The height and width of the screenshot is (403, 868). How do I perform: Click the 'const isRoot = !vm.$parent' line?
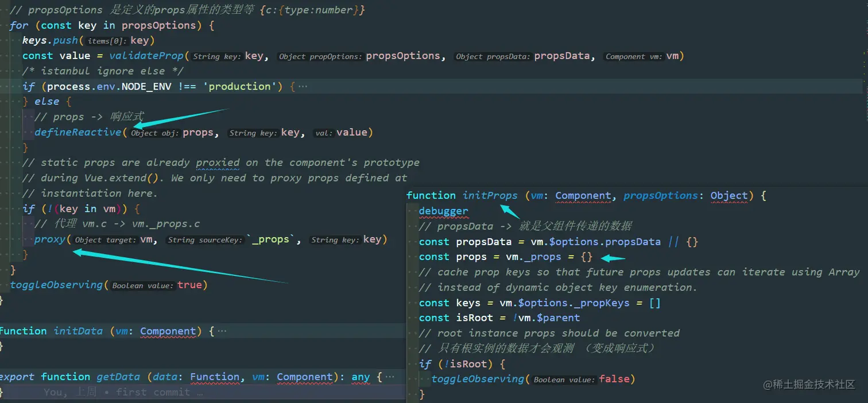(x=499, y=318)
